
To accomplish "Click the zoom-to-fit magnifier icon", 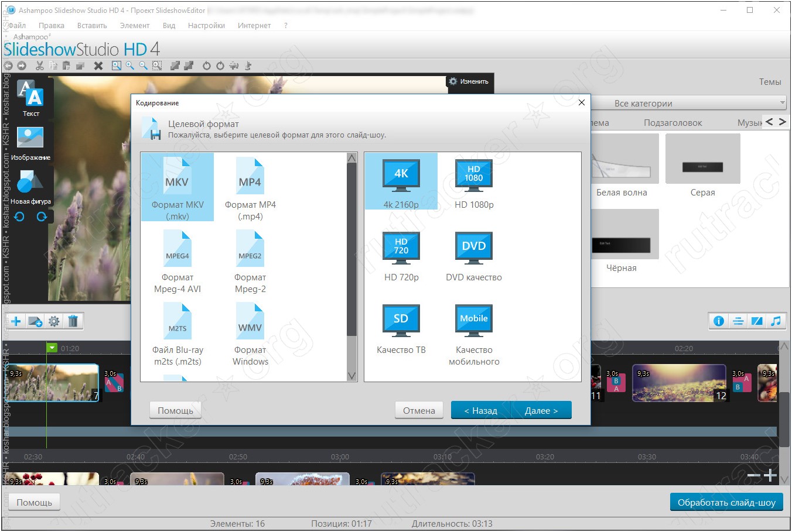I will tap(117, 66).
